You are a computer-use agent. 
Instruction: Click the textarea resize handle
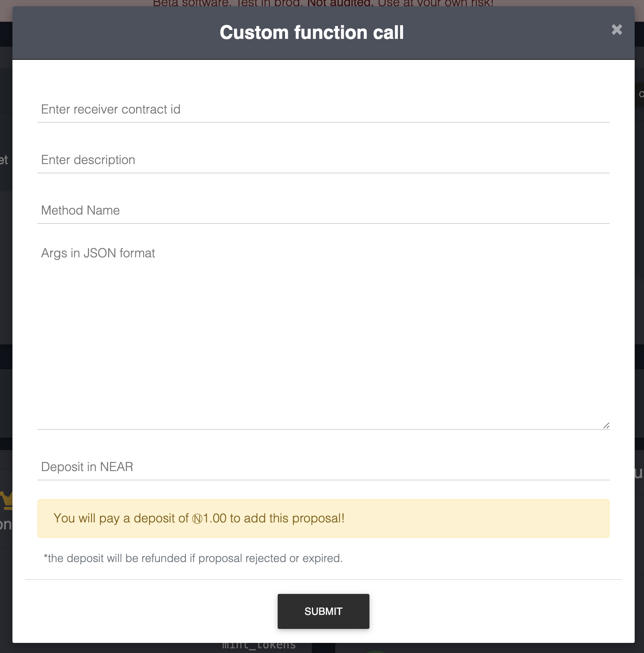[606, 426]
